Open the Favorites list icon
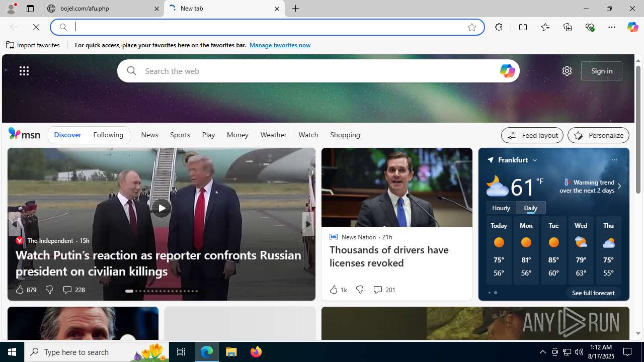This screenshot has width=644, height=362. [x=545, y=27]
